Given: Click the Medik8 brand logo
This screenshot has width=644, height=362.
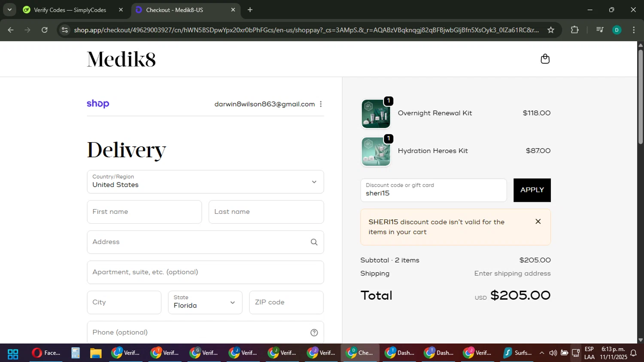Looking at the screenshot, I should 121,59.
